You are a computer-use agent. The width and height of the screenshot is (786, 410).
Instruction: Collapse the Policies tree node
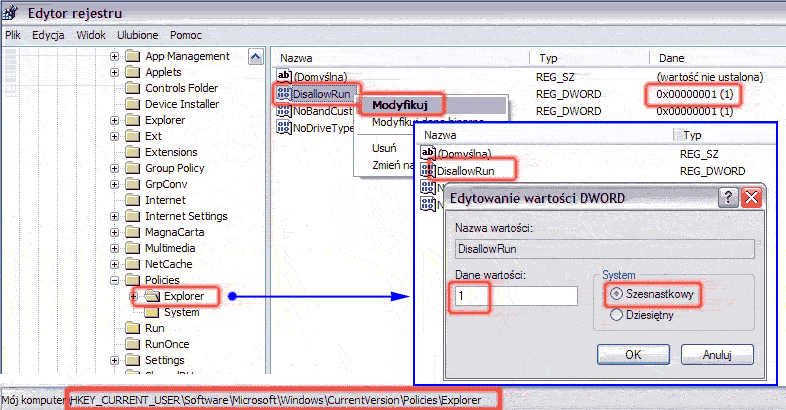115,280
